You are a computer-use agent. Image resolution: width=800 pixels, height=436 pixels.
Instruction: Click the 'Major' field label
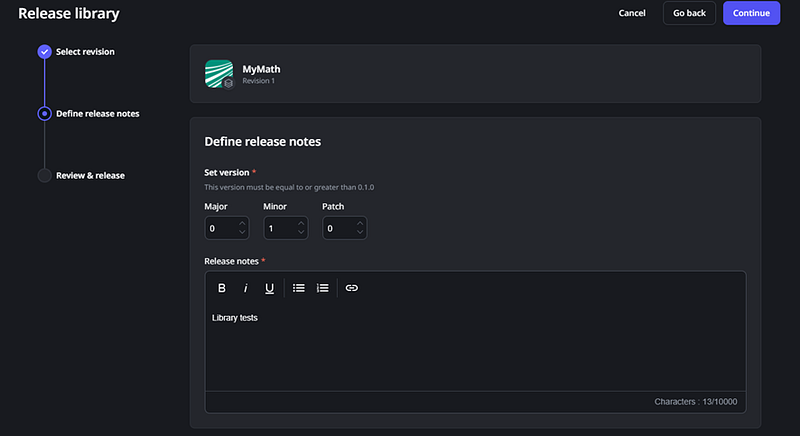coord(216,207)
